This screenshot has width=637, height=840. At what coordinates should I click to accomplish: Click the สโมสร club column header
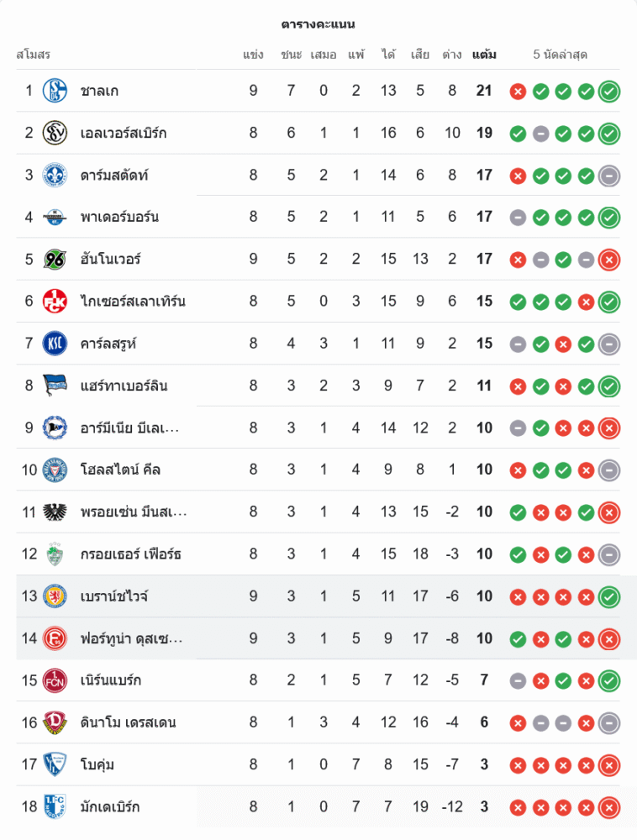[34, 55]
